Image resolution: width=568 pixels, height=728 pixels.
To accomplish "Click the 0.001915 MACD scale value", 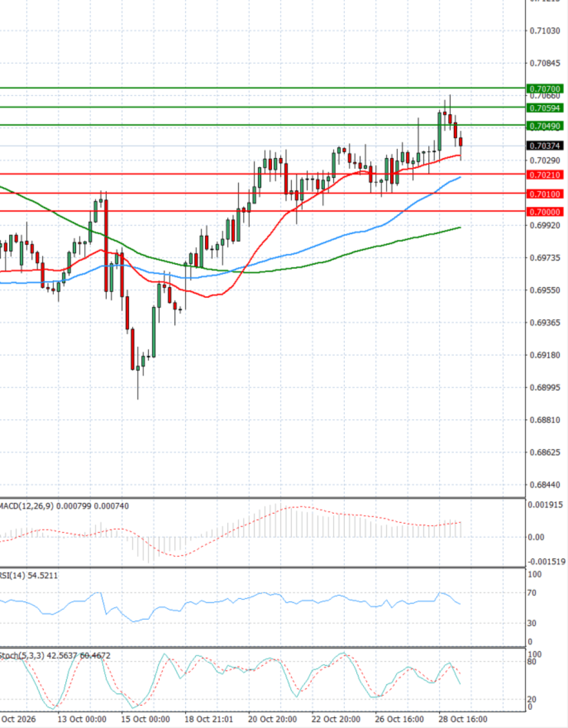I will tap(546, 505).
